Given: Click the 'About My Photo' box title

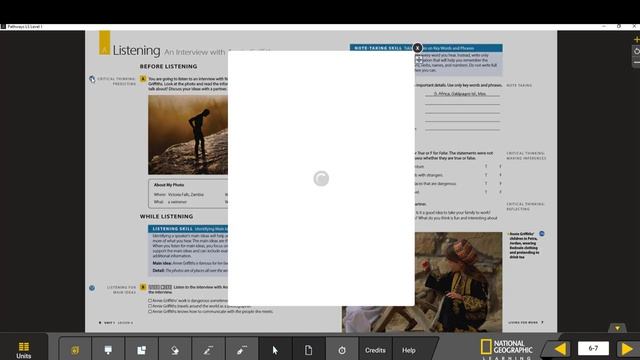Looking at the screenshot, I should coord(169,185).
